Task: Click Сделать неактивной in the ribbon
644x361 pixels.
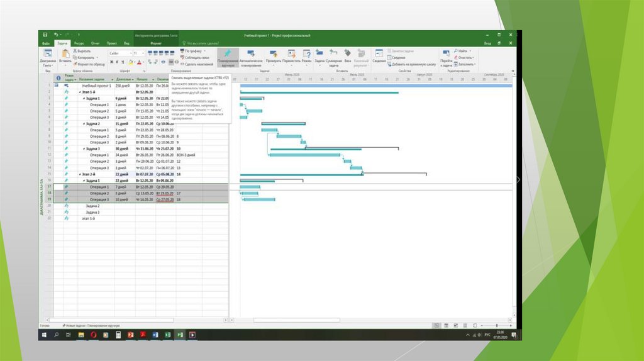Action: [197, 64]
